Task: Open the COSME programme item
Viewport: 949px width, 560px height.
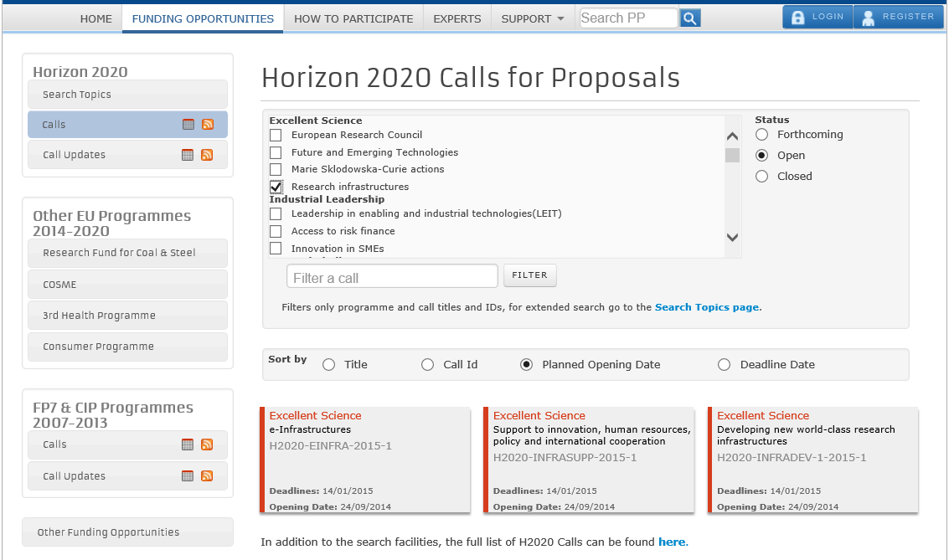Action: tap(127, 285)
